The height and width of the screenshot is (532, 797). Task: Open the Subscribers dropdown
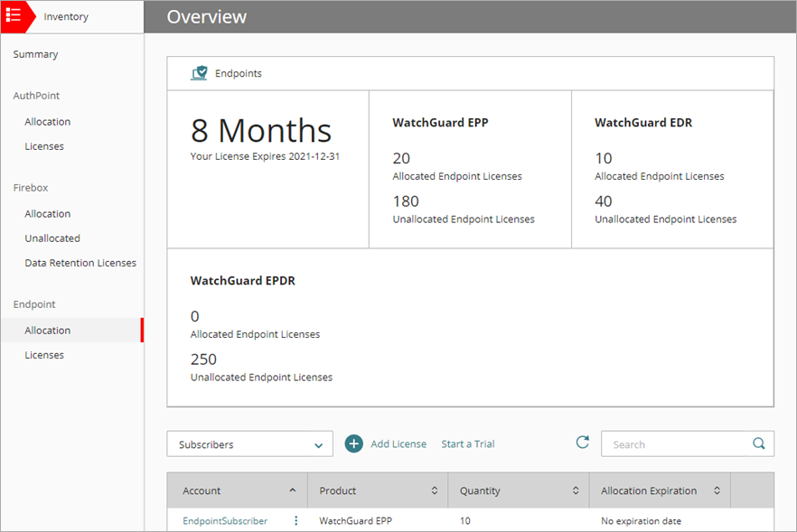(x=249, y=444)
